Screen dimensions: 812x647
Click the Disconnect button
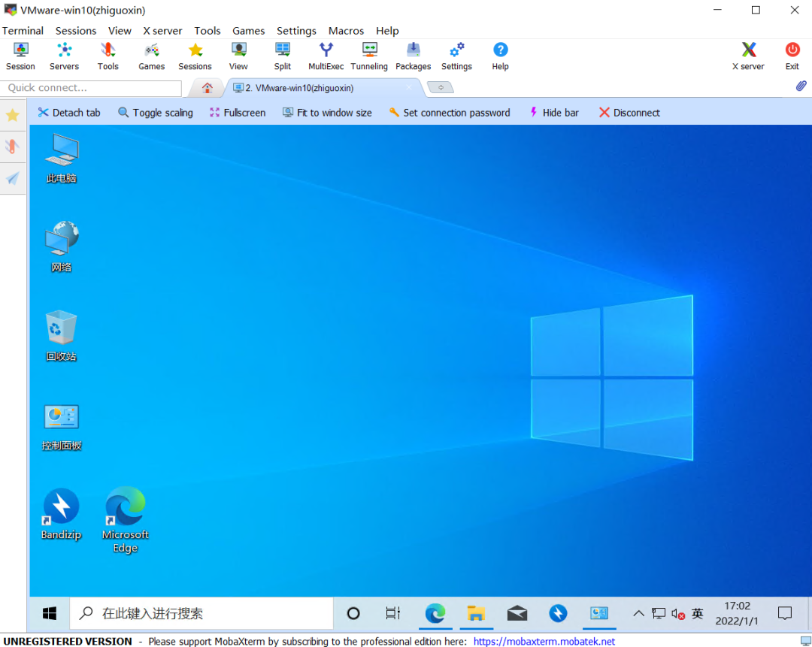[629, 112]
